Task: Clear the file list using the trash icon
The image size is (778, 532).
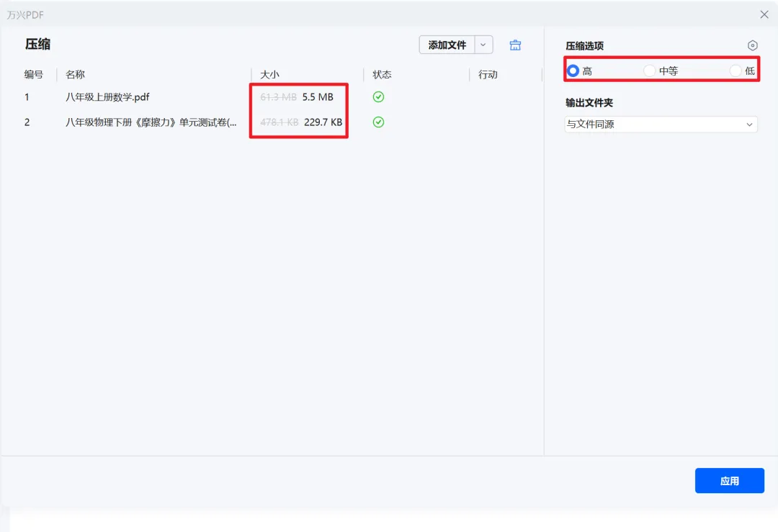Action: click(x=515, y=45)
